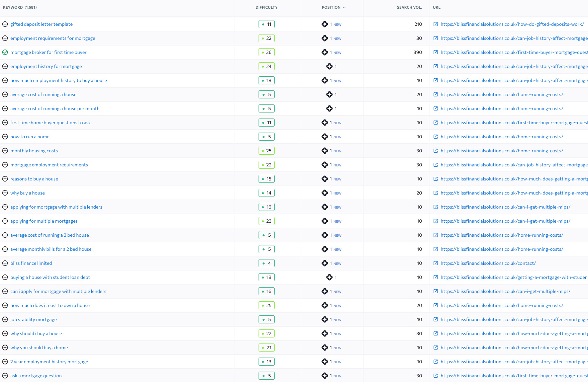
Task: Click plus icon beside 'employment requirements for mortgage'
Action: [x=5, y=38]
